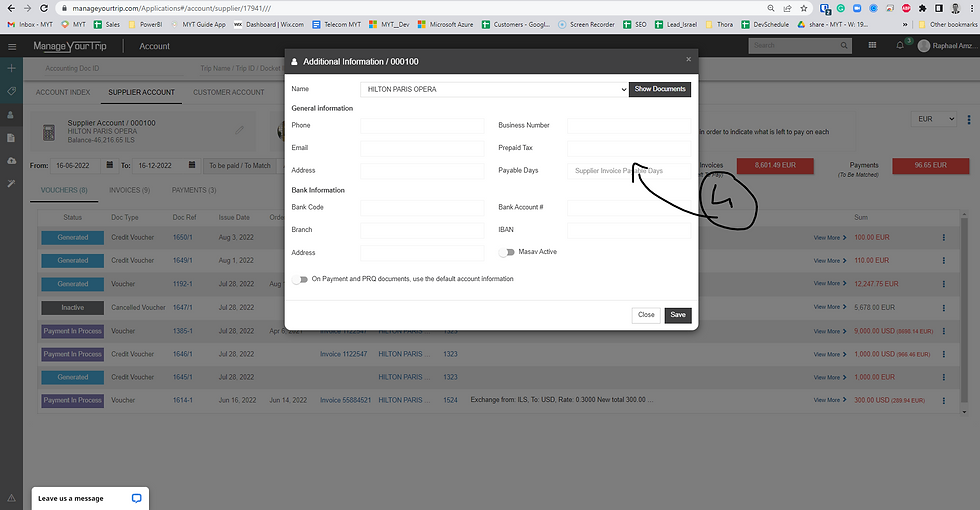Click the Business Number input field

pos(629,126)
